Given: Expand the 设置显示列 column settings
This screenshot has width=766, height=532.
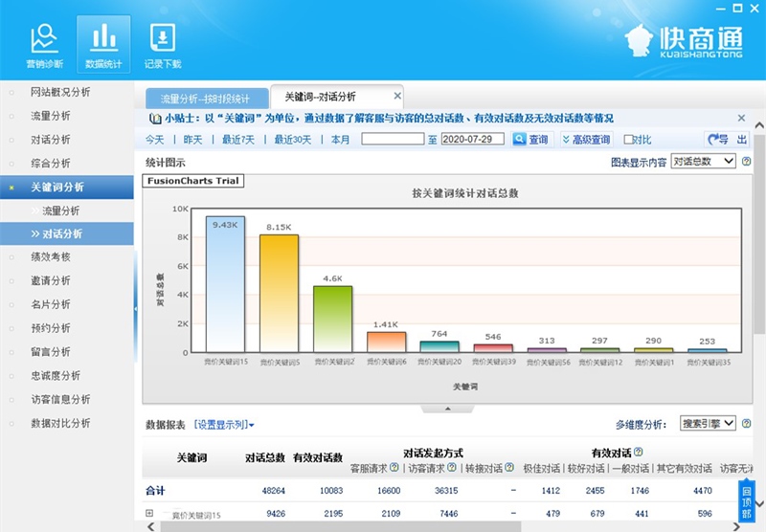Looking at the screenshot, I should (224, 424).
